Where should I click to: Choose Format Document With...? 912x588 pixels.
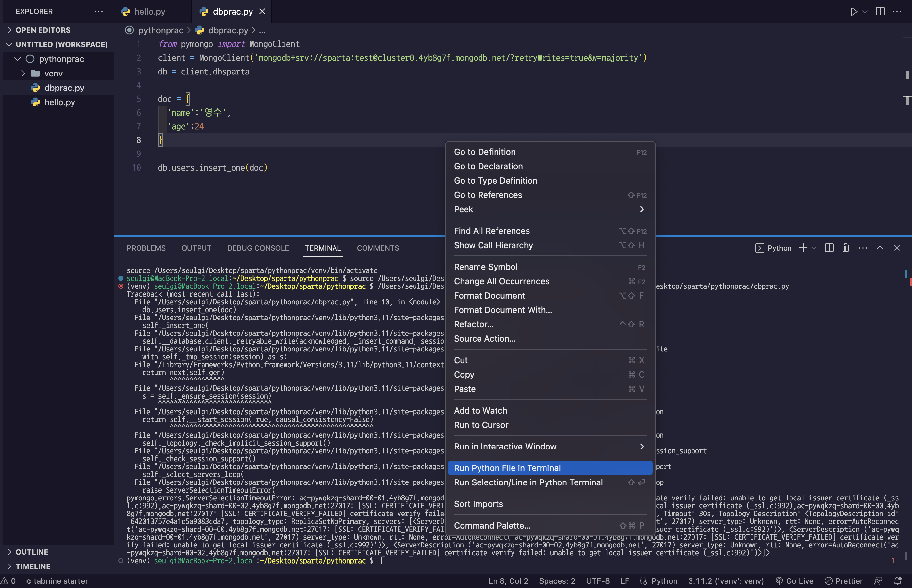tap(550, 310)
